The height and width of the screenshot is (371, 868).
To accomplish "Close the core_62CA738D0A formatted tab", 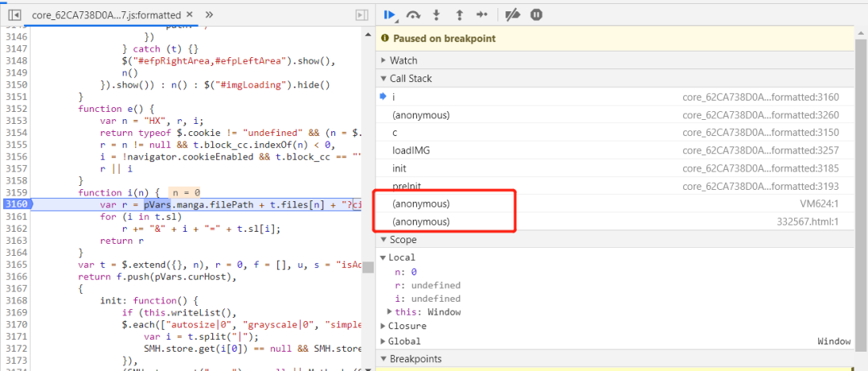I will point(189,14).
